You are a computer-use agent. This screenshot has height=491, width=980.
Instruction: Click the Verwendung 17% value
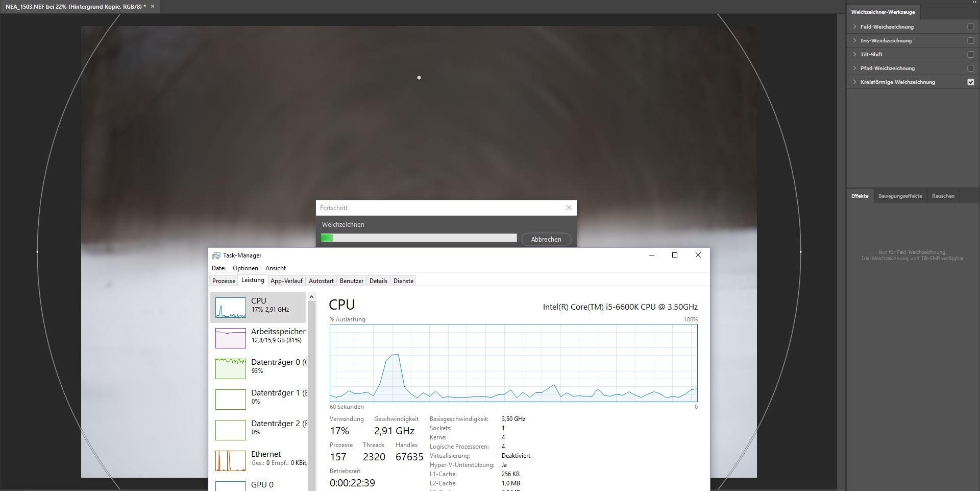(x=339, y=431)
